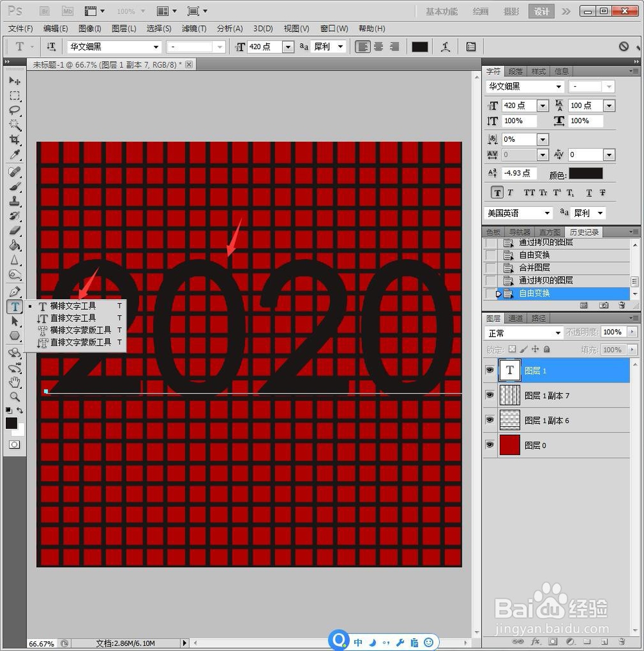Select the Crop tool
This screenshot has height=651, width=644.
pos(15,140)
